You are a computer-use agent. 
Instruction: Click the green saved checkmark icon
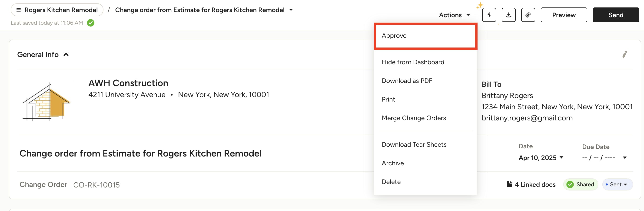click(90, 23)
